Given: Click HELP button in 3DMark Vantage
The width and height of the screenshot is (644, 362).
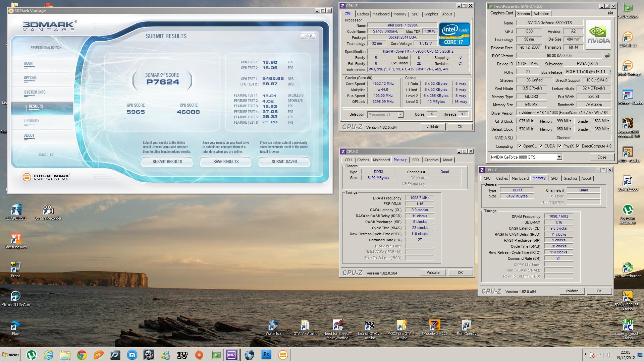Looking at the screenshot, I should [308, 36].
